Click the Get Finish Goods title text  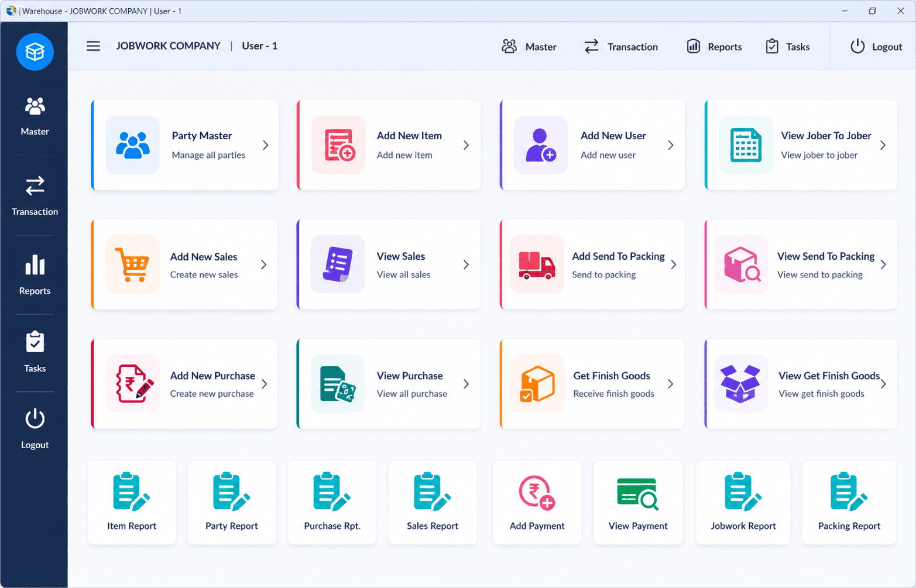tap(612, 376)
